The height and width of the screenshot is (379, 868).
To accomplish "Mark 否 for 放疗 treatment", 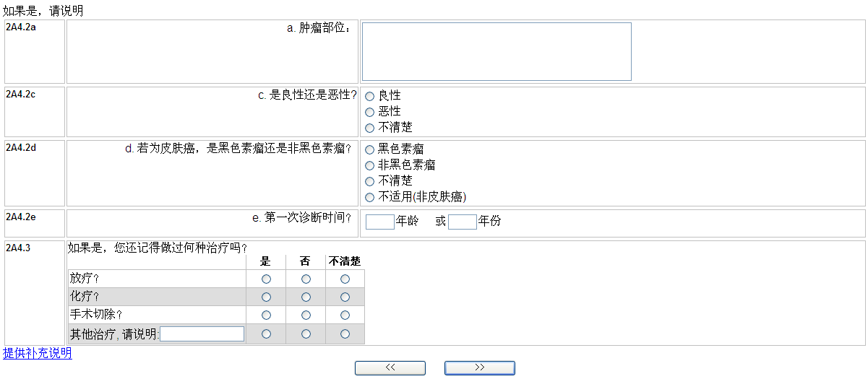I will click(306, 279).
